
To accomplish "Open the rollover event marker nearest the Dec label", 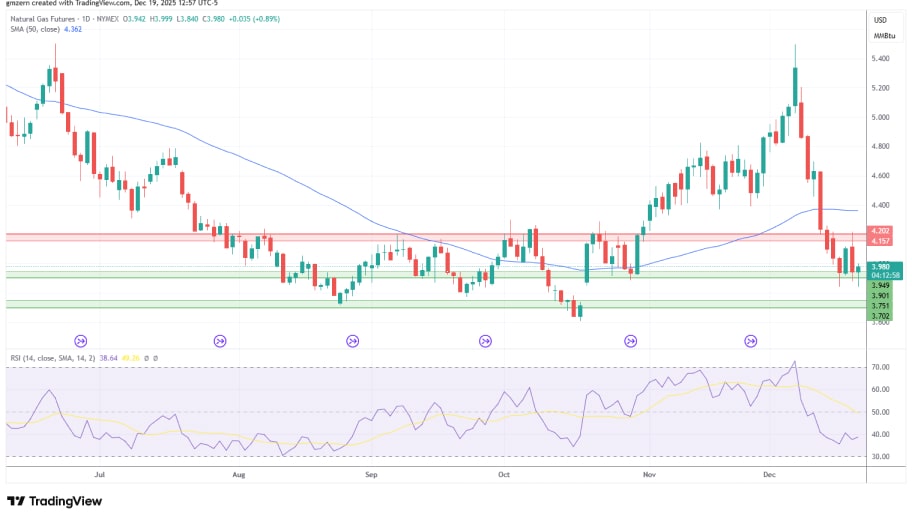I will pos(750,341).
